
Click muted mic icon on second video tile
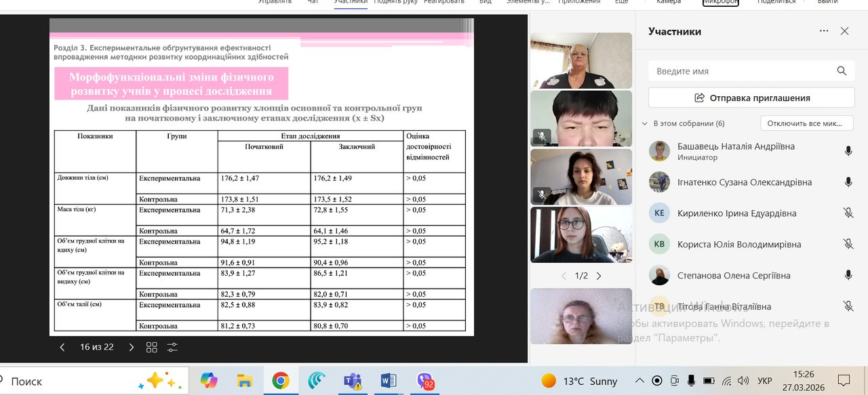(x=541, y=137)
